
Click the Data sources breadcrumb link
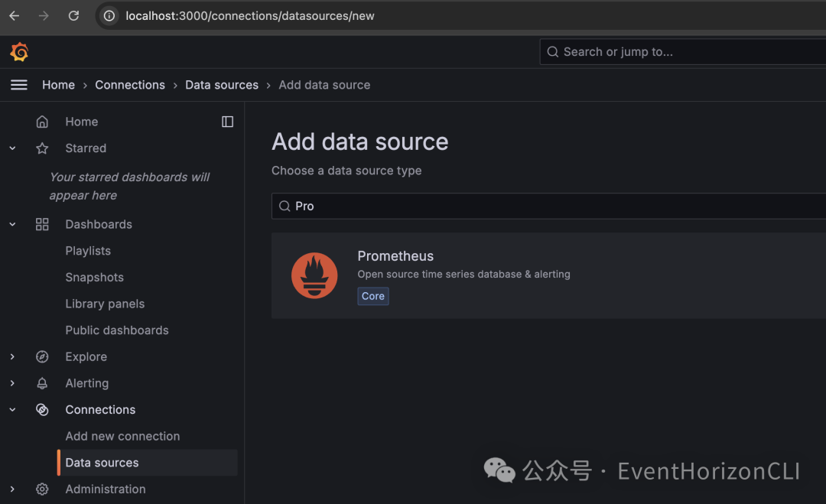222,85
